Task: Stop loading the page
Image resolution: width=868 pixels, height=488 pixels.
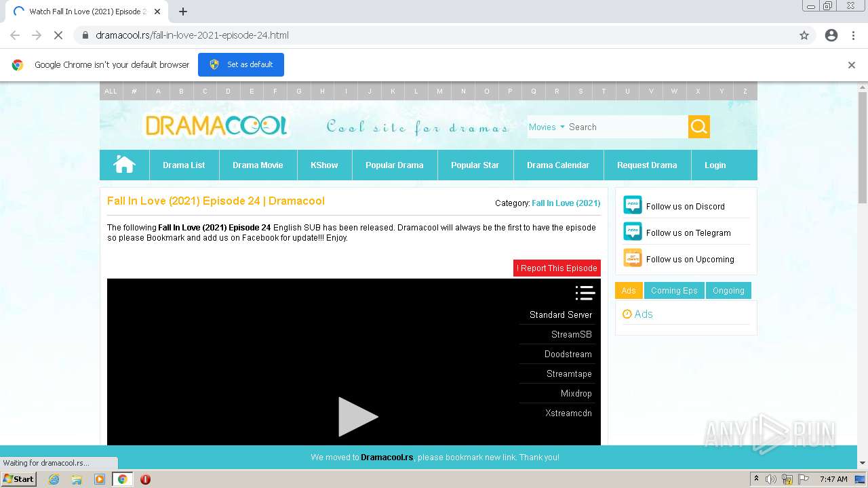Action: coord(58,35)
